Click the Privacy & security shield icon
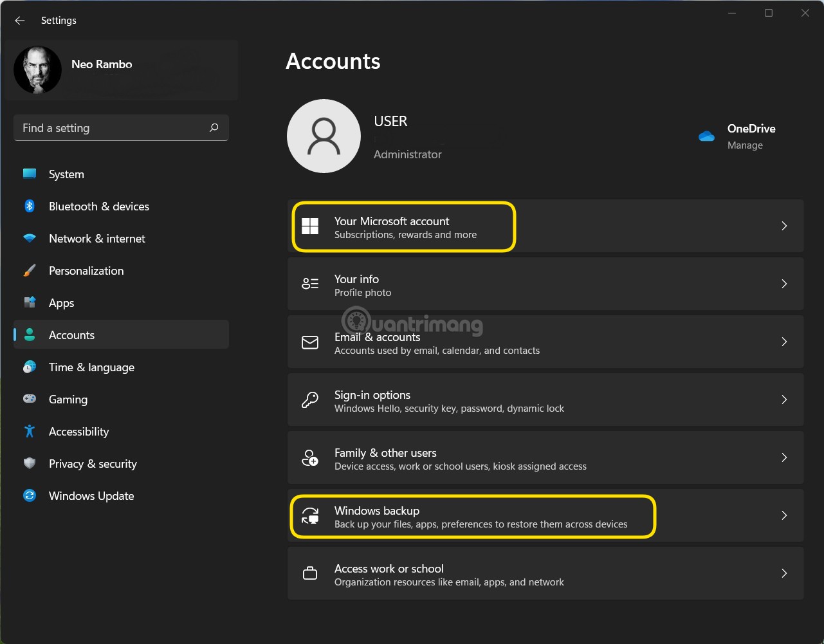Image resolution: width=824 pixels, height=644 pixels. click(x=30, y=464)
